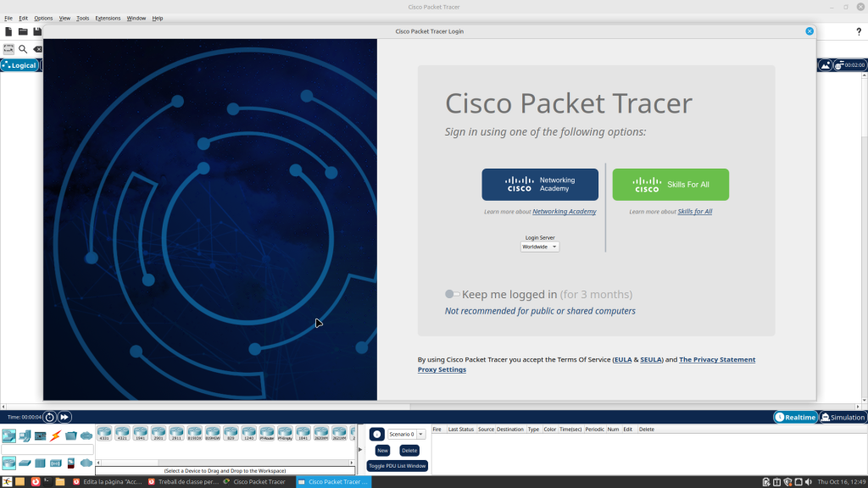Click the Power Cycle Devices icon beside the time
The height and width of the screenshot is (488, 868).
(x=49, y=417)
